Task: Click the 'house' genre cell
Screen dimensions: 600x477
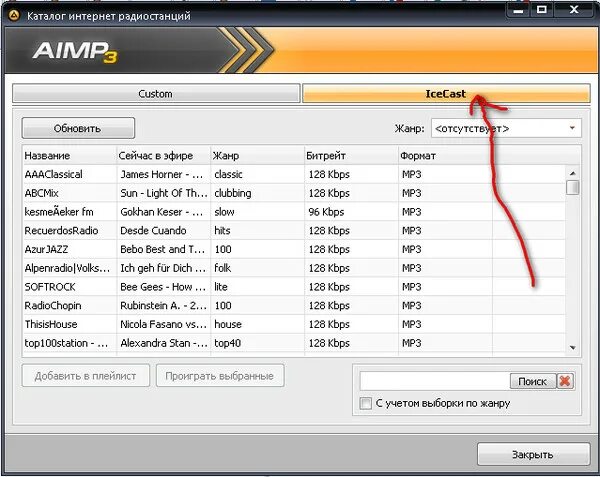Action: (x=258, y=324)
